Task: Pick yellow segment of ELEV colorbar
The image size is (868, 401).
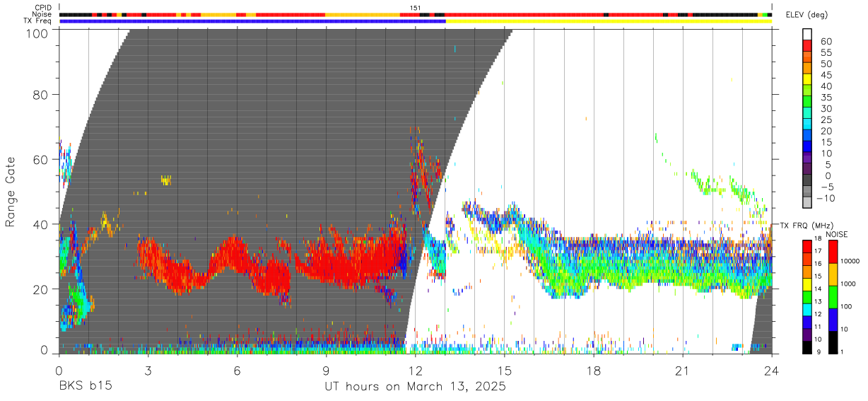Action: (807, 79)
